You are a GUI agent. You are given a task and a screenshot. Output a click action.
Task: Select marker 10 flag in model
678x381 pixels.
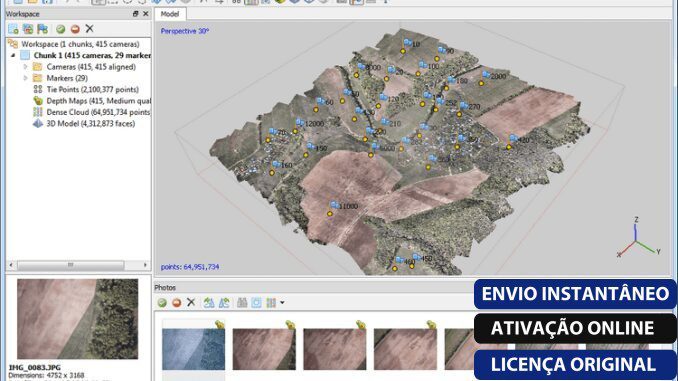407,42
